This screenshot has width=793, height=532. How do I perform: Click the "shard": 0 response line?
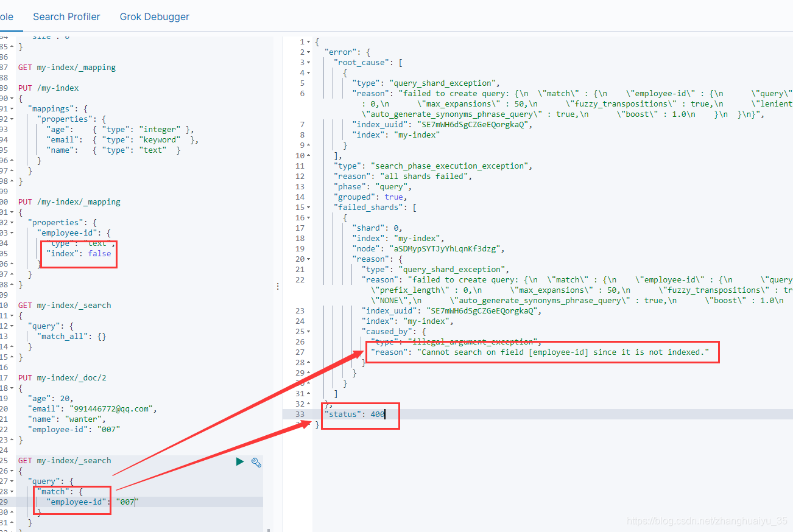378,228
